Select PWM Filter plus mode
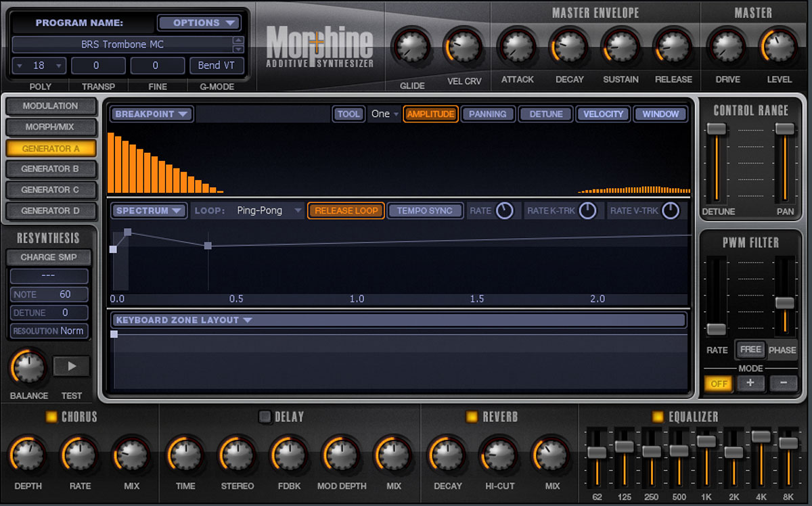The image size is (812, 506). tap(750, 383)
